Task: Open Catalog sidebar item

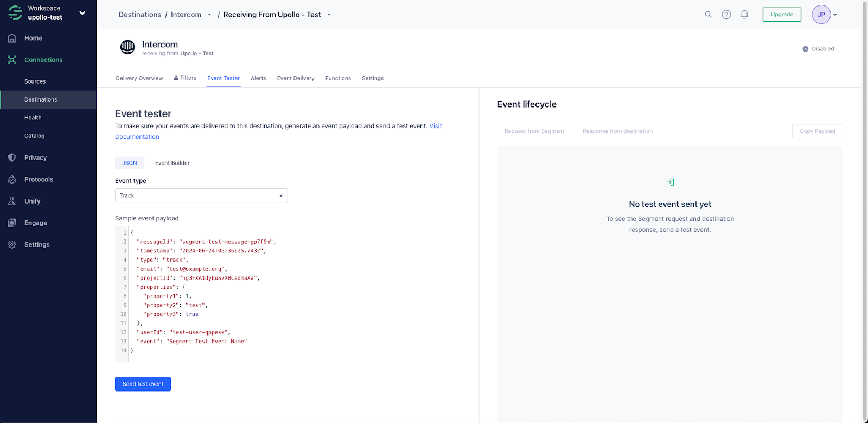Action: [34, 136]
